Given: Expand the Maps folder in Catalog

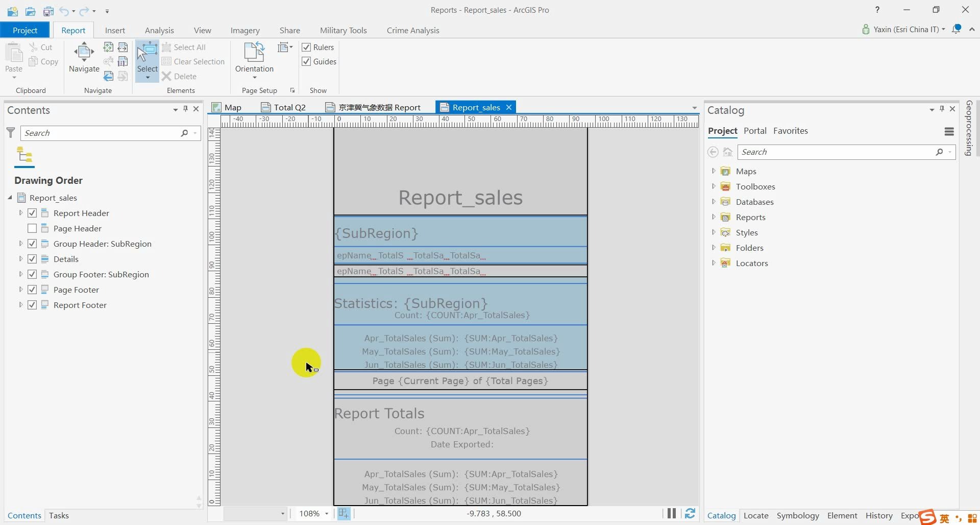Looking at the screenshot, I should coord(714,171).
